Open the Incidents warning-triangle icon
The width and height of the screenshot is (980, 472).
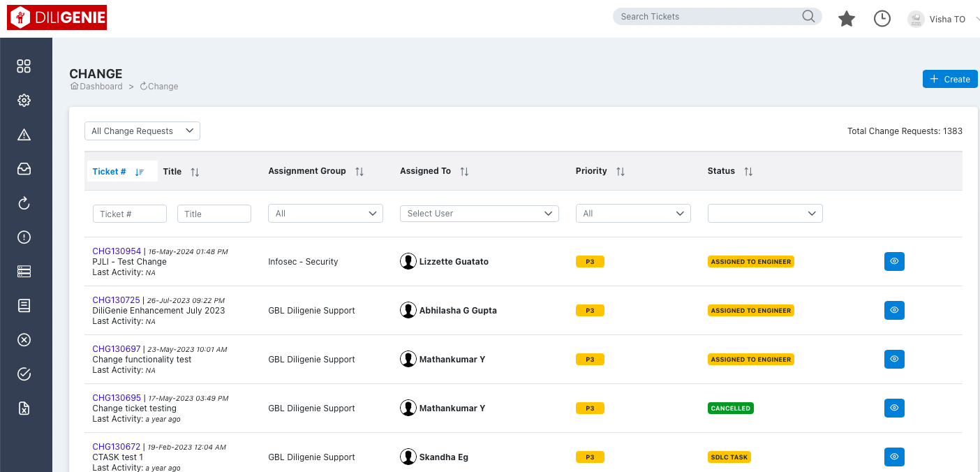pyautogui.click(x=24, y=134)
